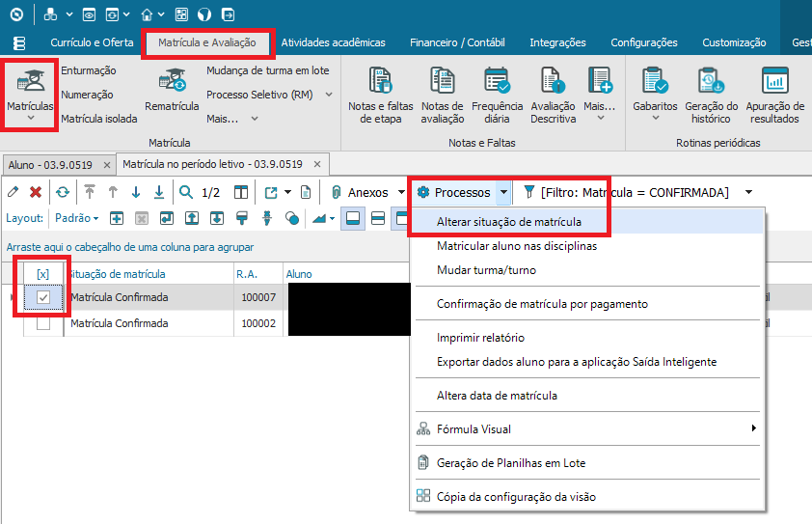Click the window sync refresh icon
Viewport: 812px width, 524px height.
tap(113, 14)
